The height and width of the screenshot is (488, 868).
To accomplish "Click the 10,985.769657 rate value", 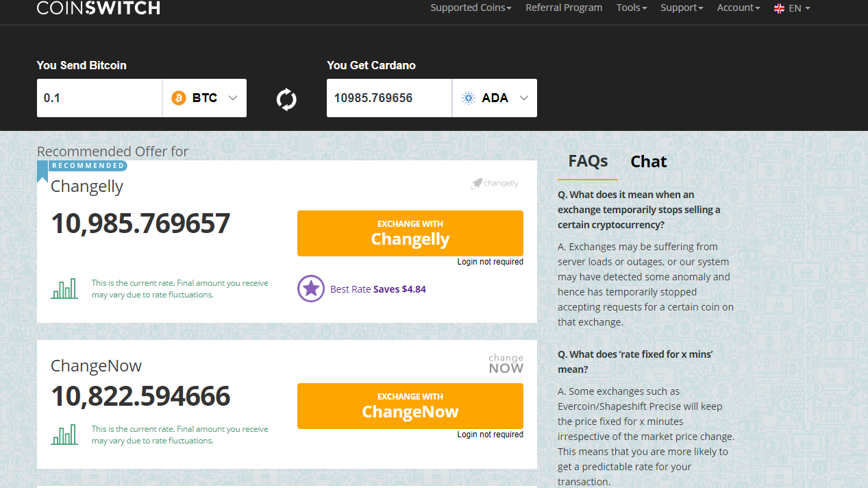I will (140, 224).
